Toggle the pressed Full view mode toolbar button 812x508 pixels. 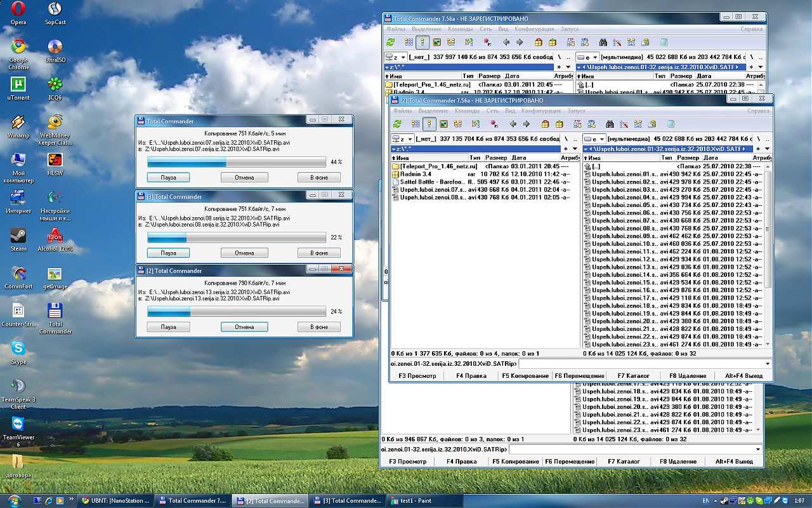(429, 124)
